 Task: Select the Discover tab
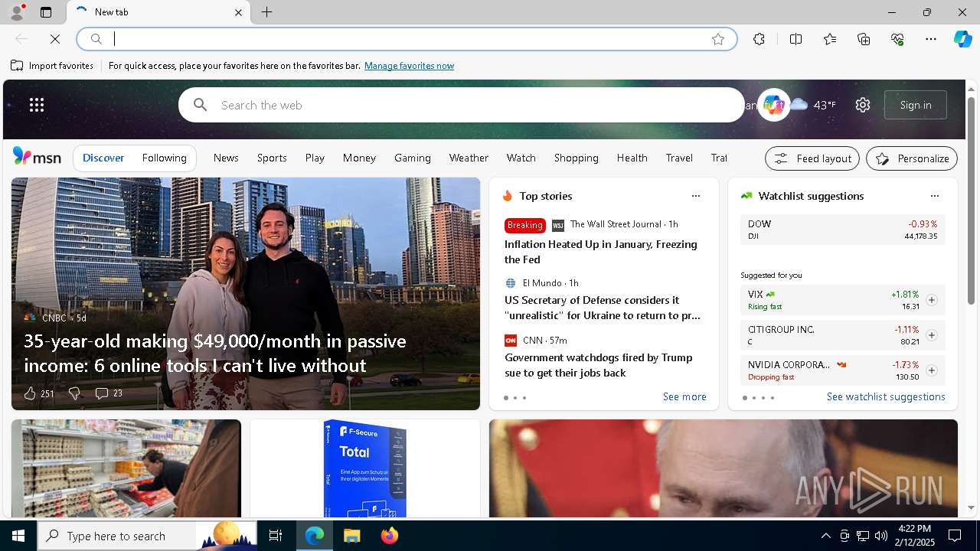[x=103, y=158]
